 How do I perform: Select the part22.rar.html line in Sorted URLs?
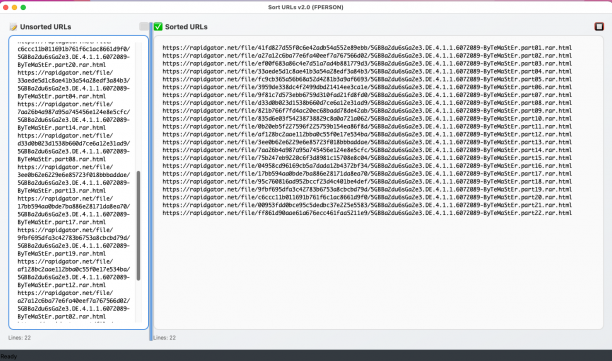[367, 213]
